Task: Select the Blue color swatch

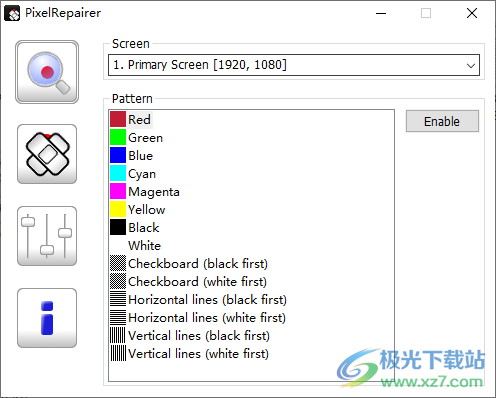Action: pyautogui.click(x=118, y=156)
